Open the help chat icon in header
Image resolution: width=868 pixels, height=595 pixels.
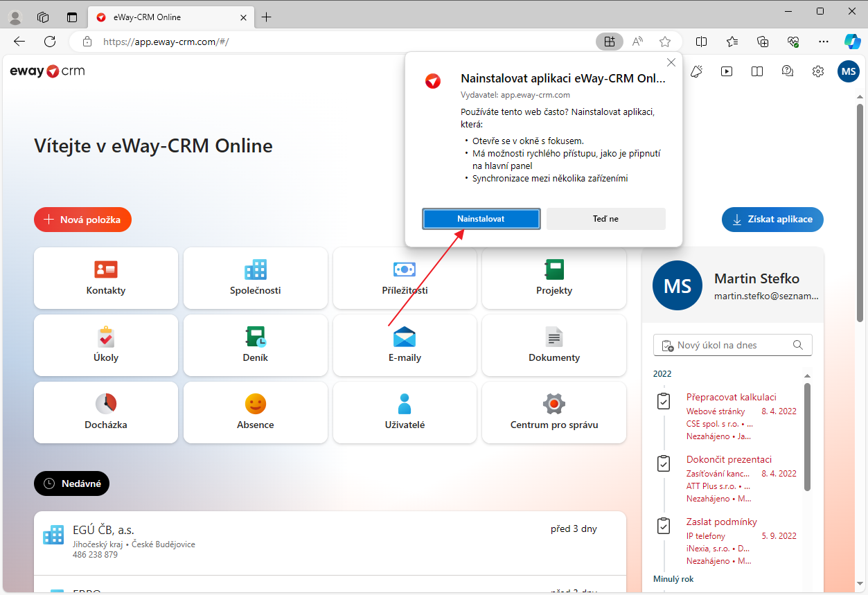[x=787, y=71]
